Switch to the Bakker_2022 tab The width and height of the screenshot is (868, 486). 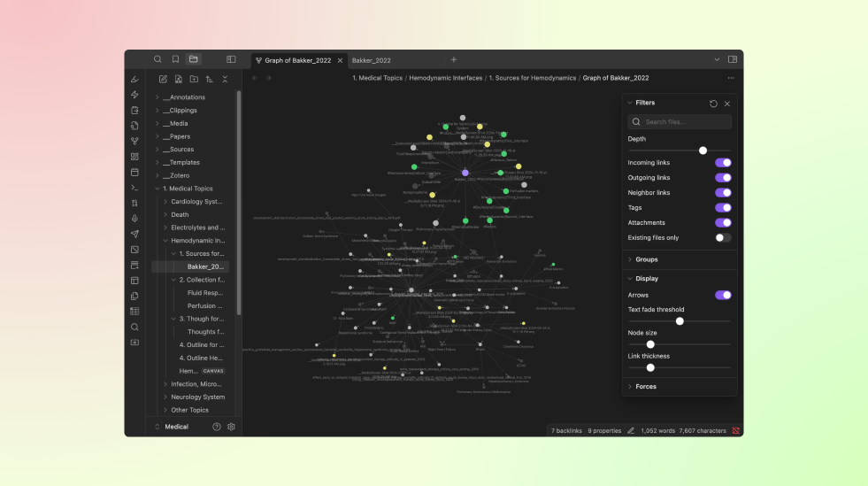(372, 60)
